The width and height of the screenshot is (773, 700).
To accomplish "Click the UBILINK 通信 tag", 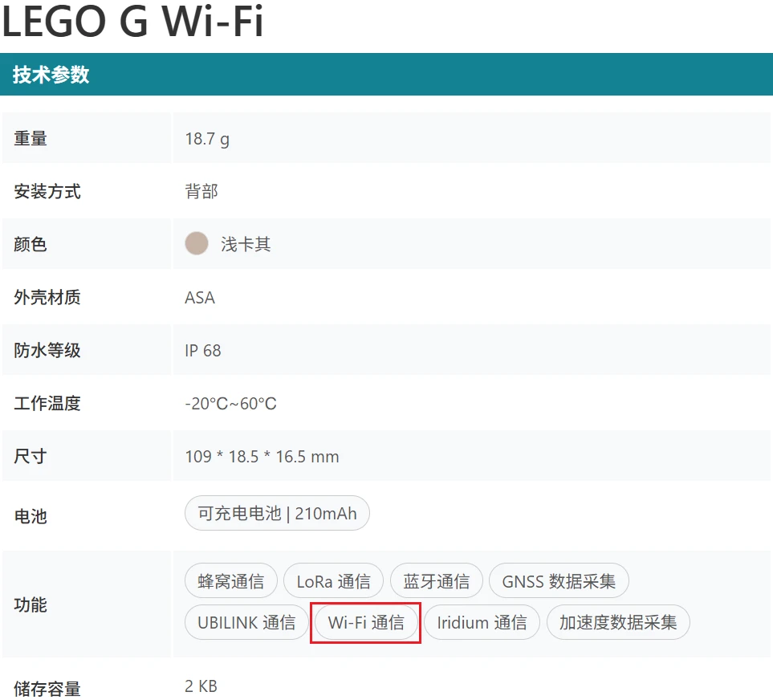I will point(246,622).
